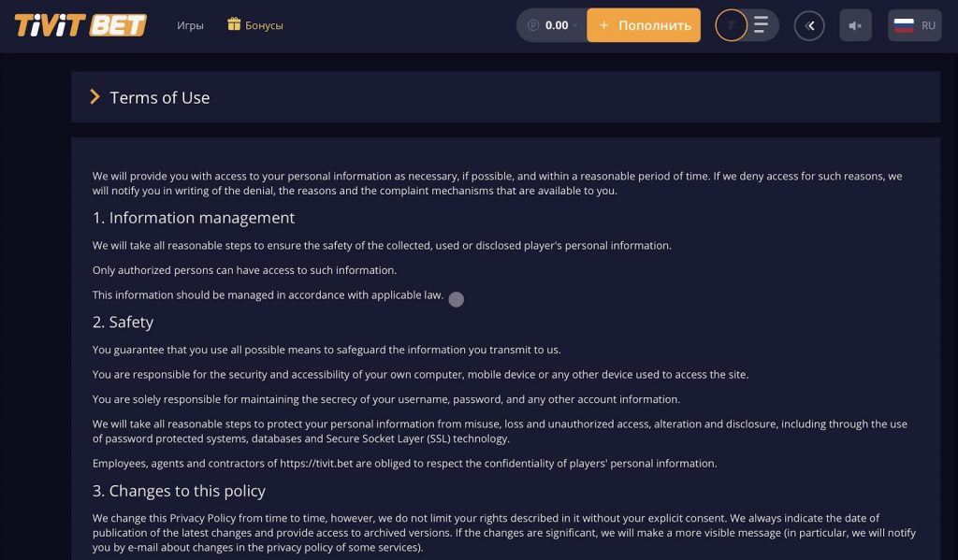Collapse the panel with double-chevron button
This screenshot has width=958, height=560.
coord(809,25)
